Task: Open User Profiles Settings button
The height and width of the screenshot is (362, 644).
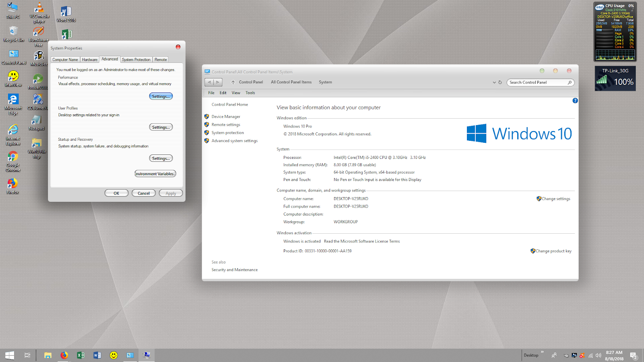Action: click(161, 127)
